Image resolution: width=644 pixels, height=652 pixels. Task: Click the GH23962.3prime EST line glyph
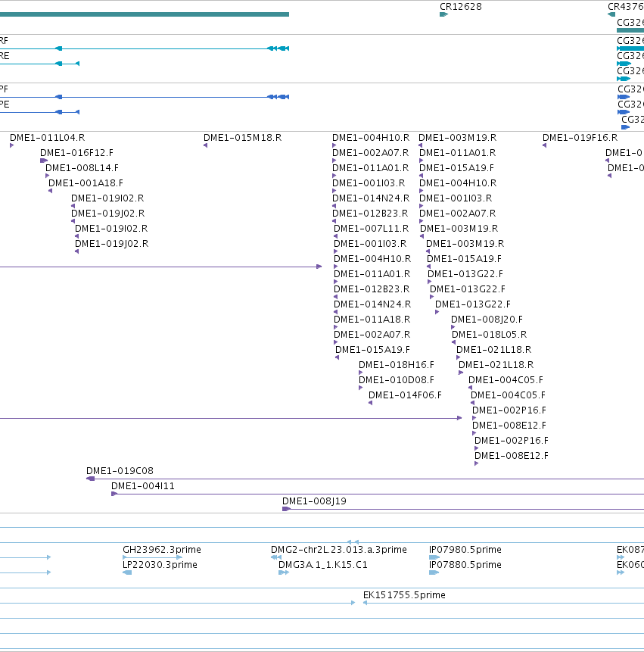click(x=152, y=557)
